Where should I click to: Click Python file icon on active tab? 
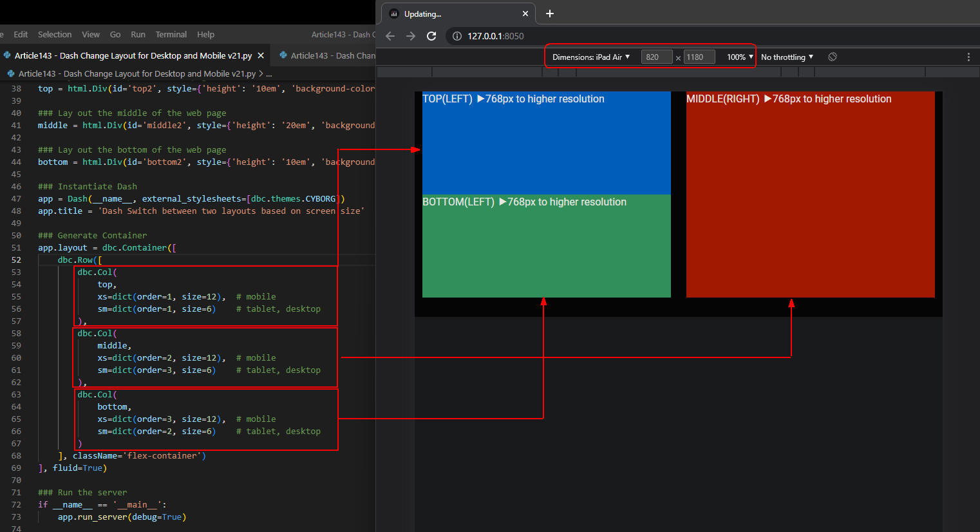pyautogui.click(x=7, y=55)
